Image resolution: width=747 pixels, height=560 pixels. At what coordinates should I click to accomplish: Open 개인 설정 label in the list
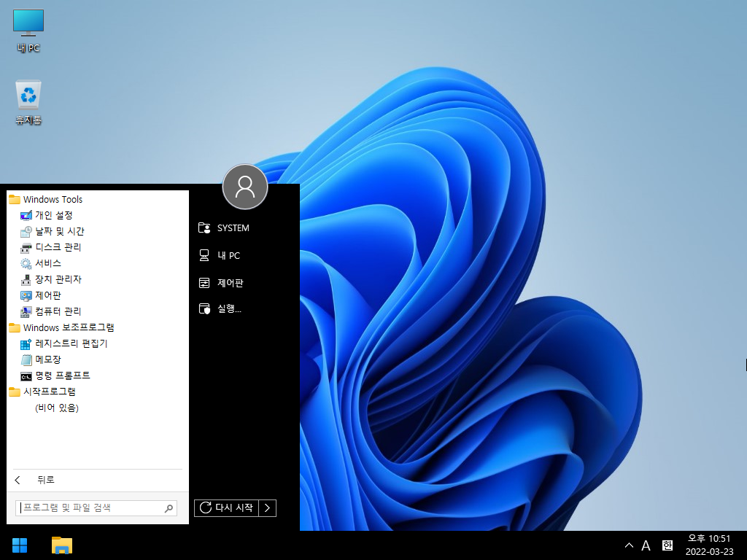[x=54, y=215]
